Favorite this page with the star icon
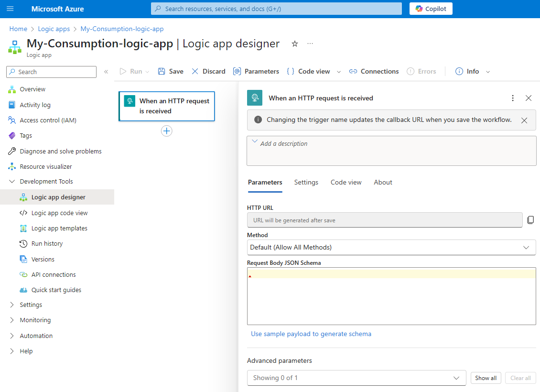Screen dimensions: 540x392 [295, 44]
